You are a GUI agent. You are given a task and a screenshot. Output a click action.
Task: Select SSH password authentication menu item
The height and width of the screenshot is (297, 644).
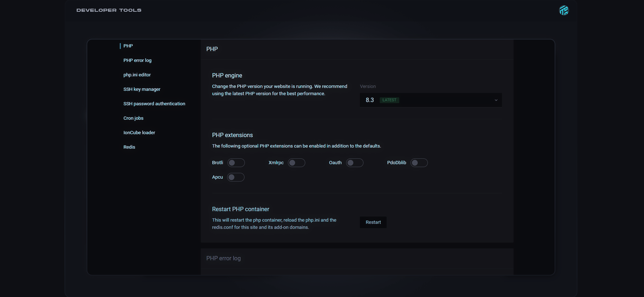pos(154,104)
